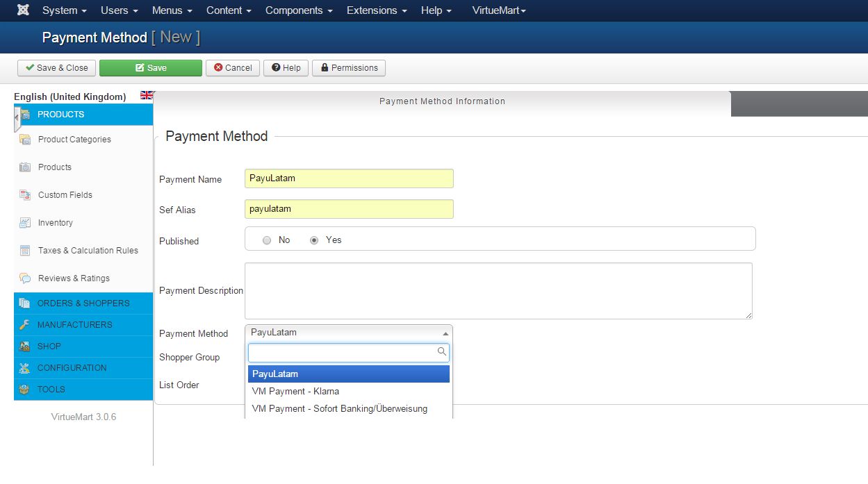The height and width of the screenshot is (484, 868).
Task: Open Custom Fields link
Action: pos(65,195)
